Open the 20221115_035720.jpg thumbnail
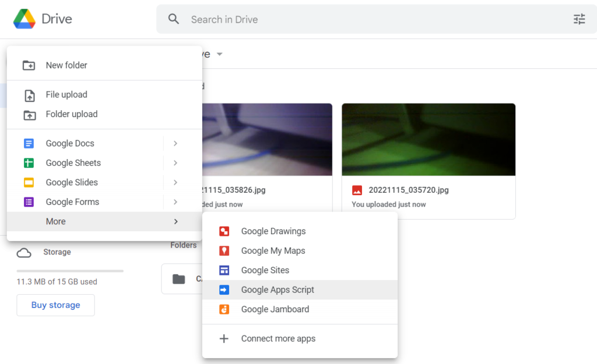The width and height of the screenshot is (597, 364). click(x=429, y=140)
